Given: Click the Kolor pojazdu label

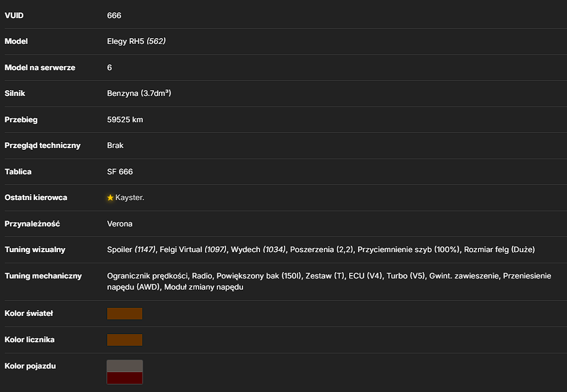Looking at the screenshot, I should coord(30,366).
